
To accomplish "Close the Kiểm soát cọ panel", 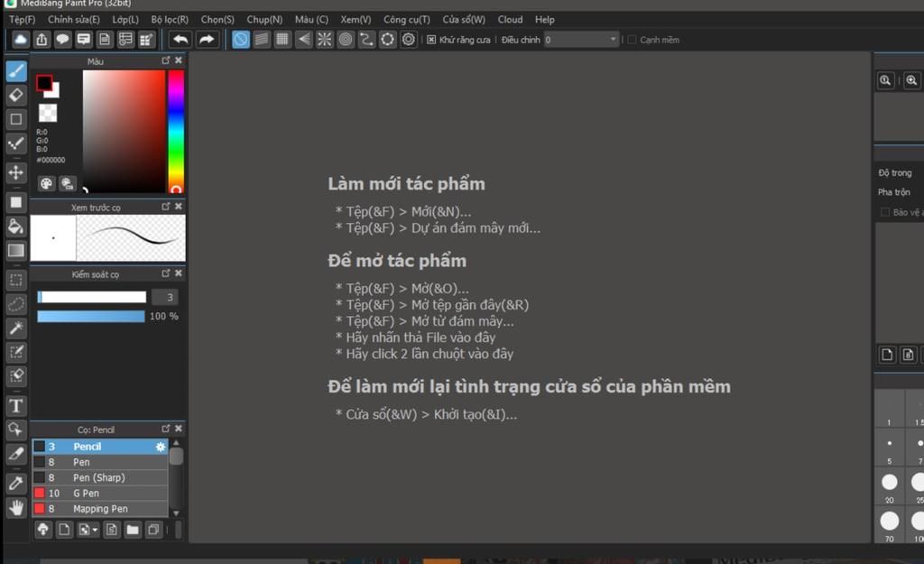I will click(x=179, y=273).
